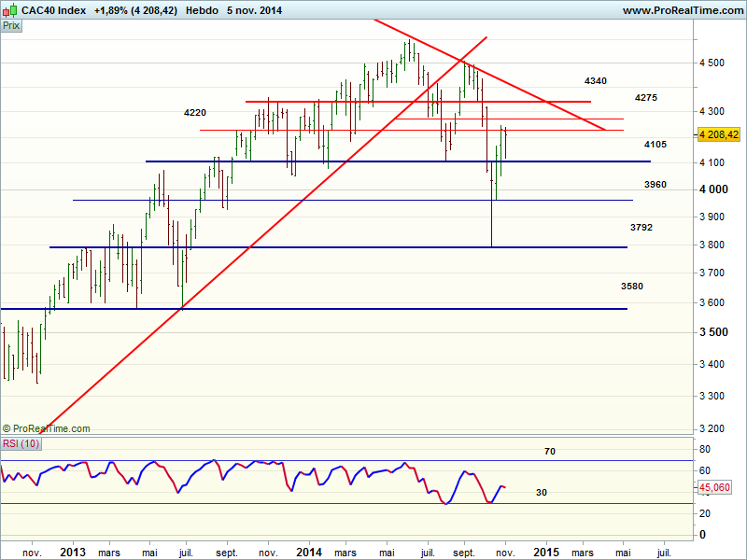Viewport: 747px width, 560px height.
Task: Click the 2015 year marker on time axis
Action: click(x=544, y=552)
